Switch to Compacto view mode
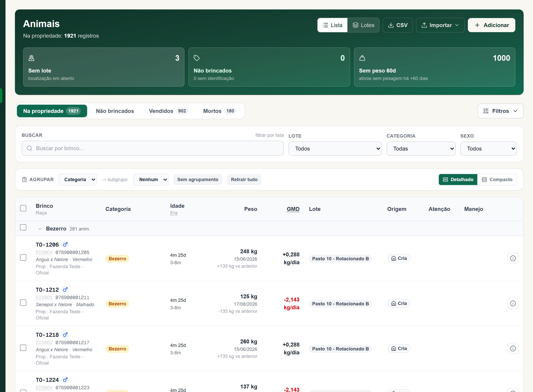Screen dimensions: 533x392 point(497,180)
